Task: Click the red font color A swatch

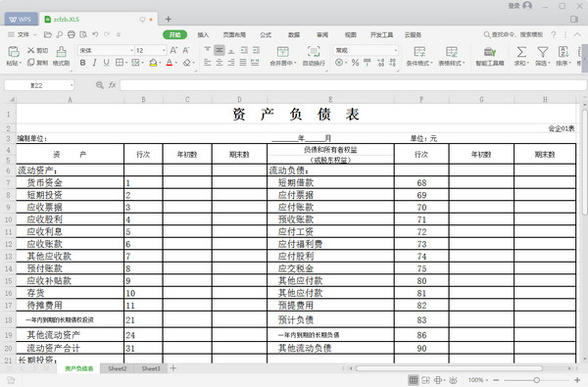Action: 170,63
